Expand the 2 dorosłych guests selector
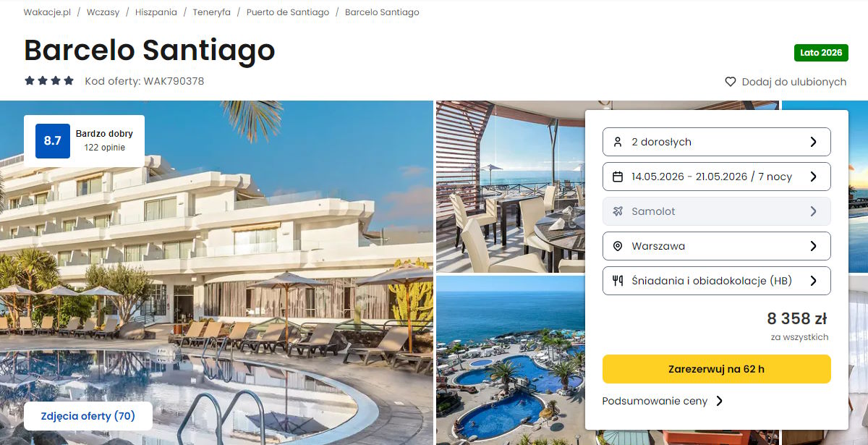Viewport: 868px width, 445px height. (x=716, y=142)
